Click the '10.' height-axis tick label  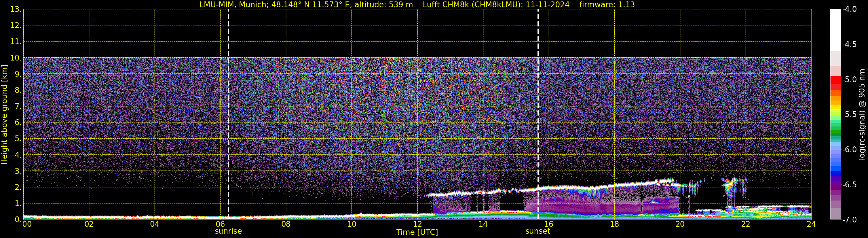[x=16, y=58]
